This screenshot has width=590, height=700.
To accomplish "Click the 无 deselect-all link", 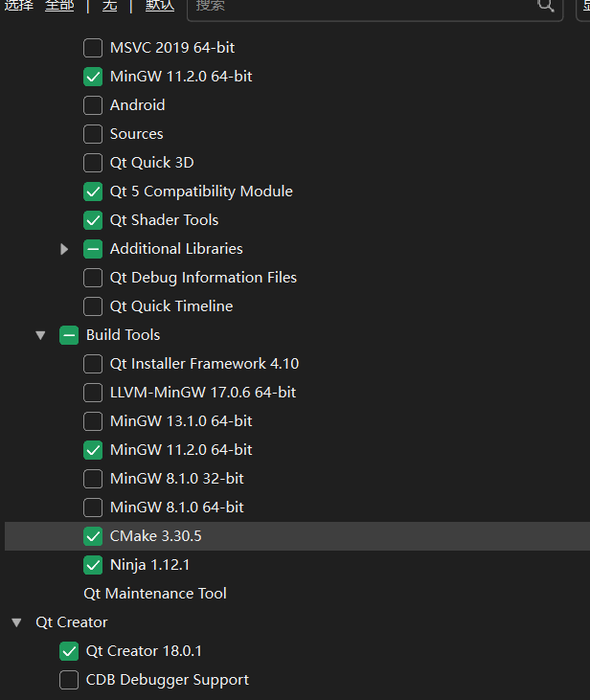I will pyautogui.click(x=109, y=6).
